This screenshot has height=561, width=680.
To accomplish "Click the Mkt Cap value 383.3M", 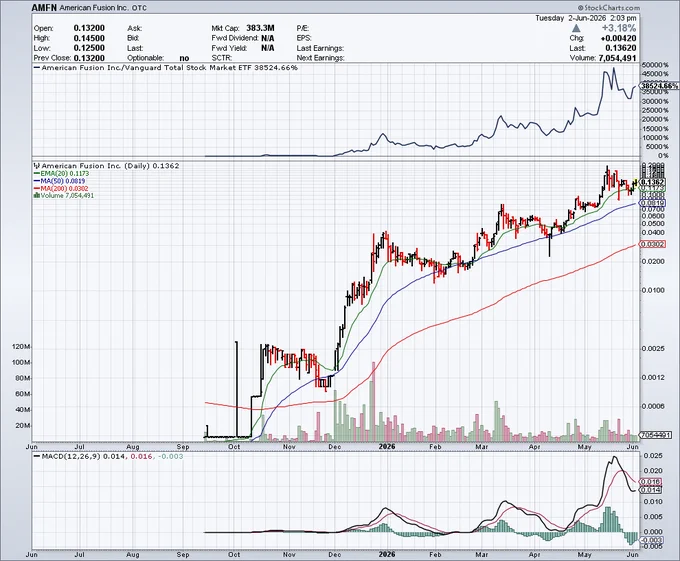I will (260, 28).
